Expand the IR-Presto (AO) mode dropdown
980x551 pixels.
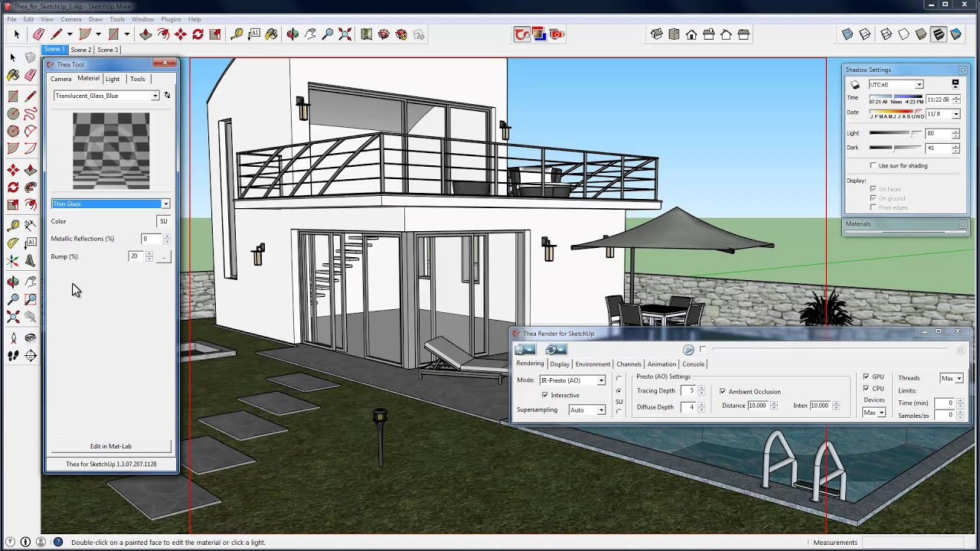(x=573, y=380)
